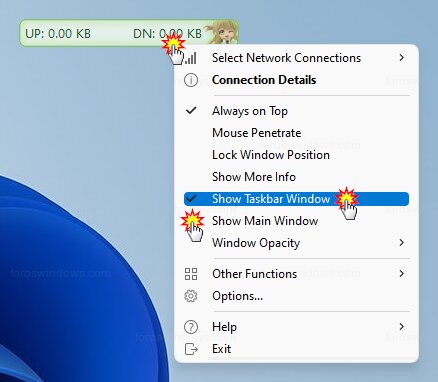Enable Lock Window Position
438x382 pixels.
pyautogui.click(x=296, y=155)
